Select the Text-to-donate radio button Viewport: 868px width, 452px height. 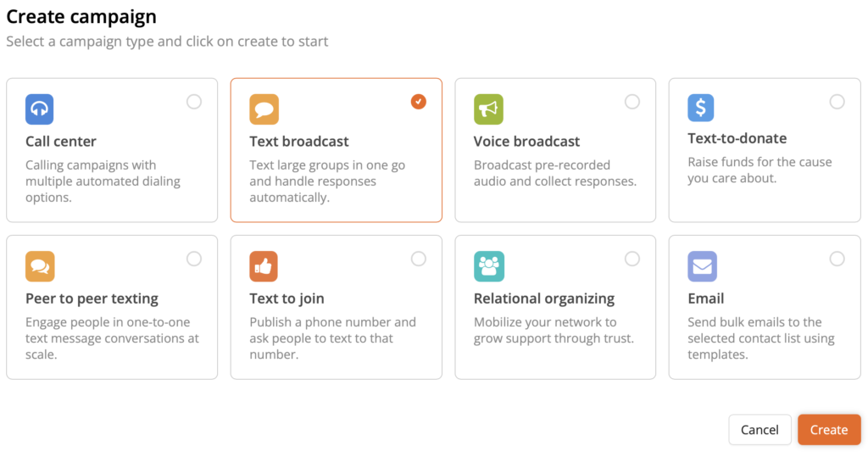(x=837, y=102)
